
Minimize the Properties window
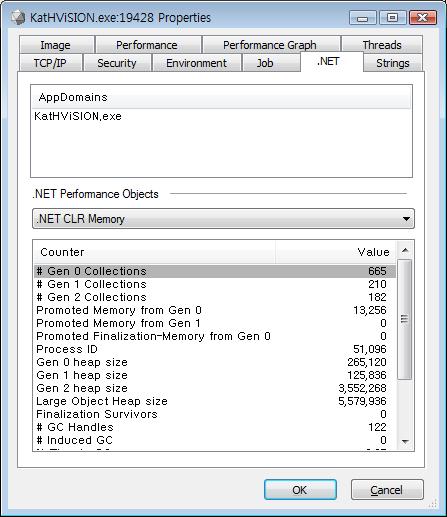pyautogui.click(x=362, y=18)
